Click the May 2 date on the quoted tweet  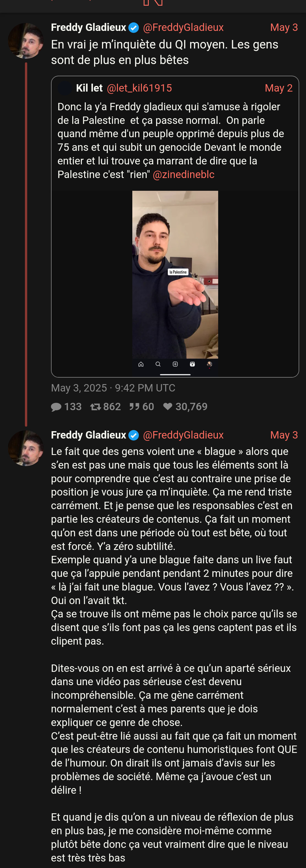(x=279, y=88)
